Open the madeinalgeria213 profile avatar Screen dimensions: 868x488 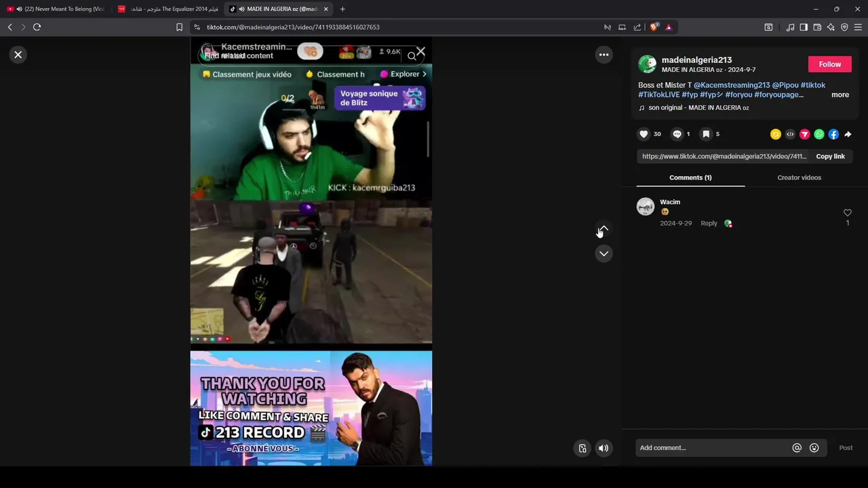pyautogui.click(x=648, y=64)
